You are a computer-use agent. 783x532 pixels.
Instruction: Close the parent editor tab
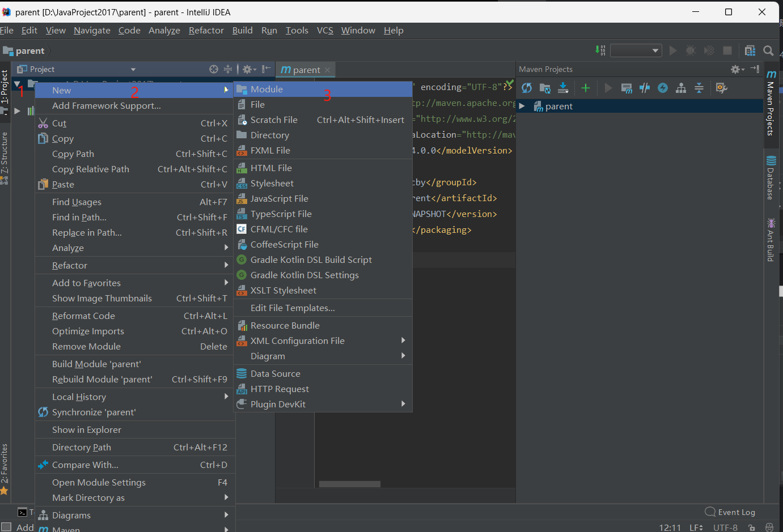pos(327,70)
